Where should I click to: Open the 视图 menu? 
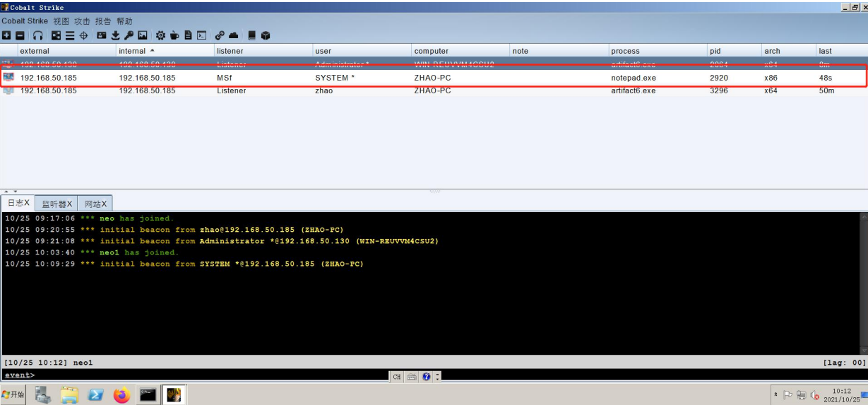pos(61,21)
